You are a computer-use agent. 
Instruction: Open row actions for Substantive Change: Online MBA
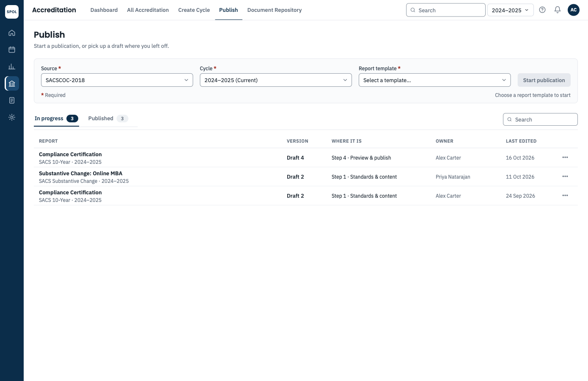[565, 177]
